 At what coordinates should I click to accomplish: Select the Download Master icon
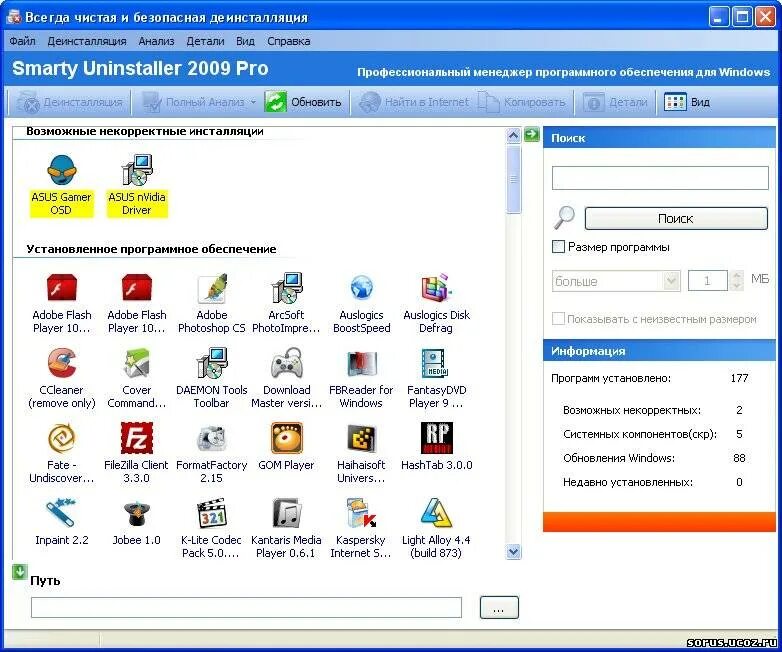[286, 363]
